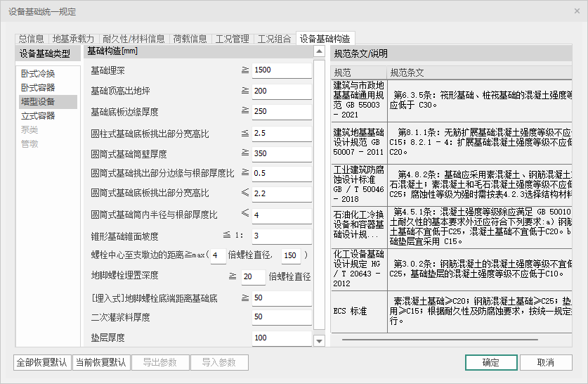
Task: Click scroll-down arrow of parameters list
Action: pos(320,341)
